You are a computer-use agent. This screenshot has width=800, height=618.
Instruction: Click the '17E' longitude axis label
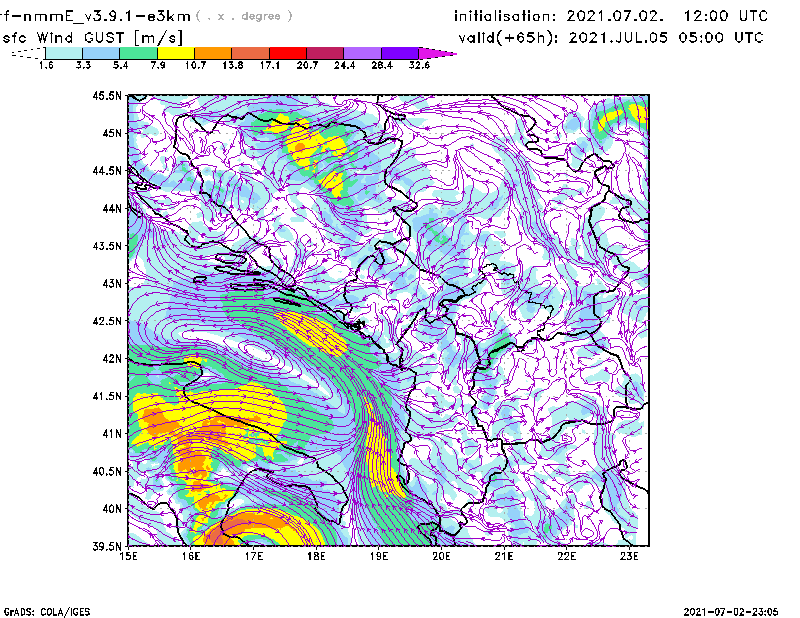[x=254, y=556]
